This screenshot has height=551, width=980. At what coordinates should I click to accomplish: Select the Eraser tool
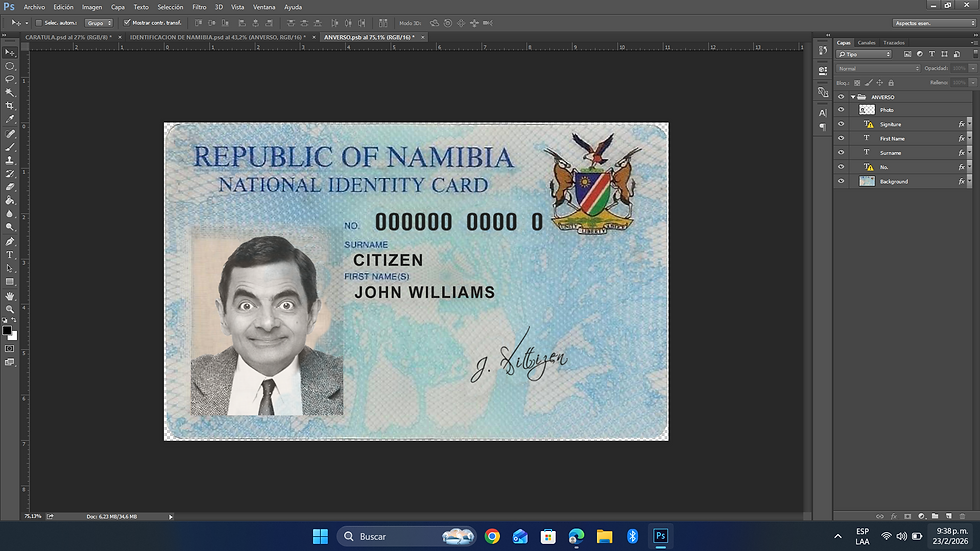(9, 187)
